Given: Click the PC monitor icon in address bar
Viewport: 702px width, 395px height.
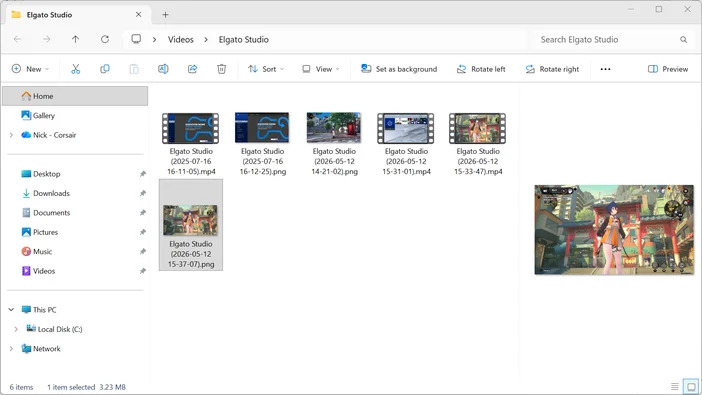Looking at the screenshot, I should pos(136,39).
